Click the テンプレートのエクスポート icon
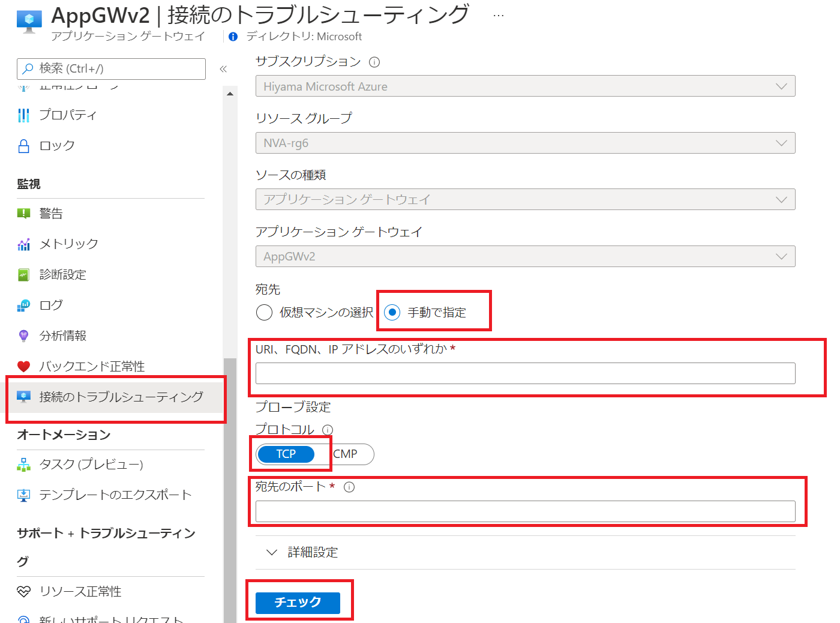Screen dimensions: 840x623 coord(24,495)
